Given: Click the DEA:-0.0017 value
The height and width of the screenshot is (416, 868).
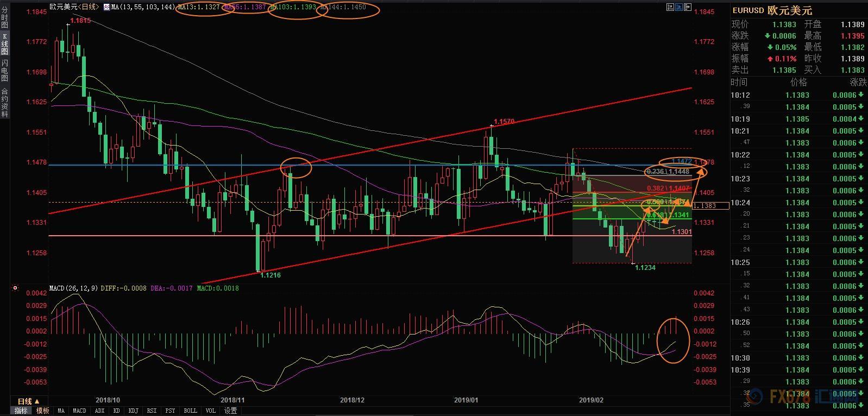Looking at the screenshot, I should [171, 288].
